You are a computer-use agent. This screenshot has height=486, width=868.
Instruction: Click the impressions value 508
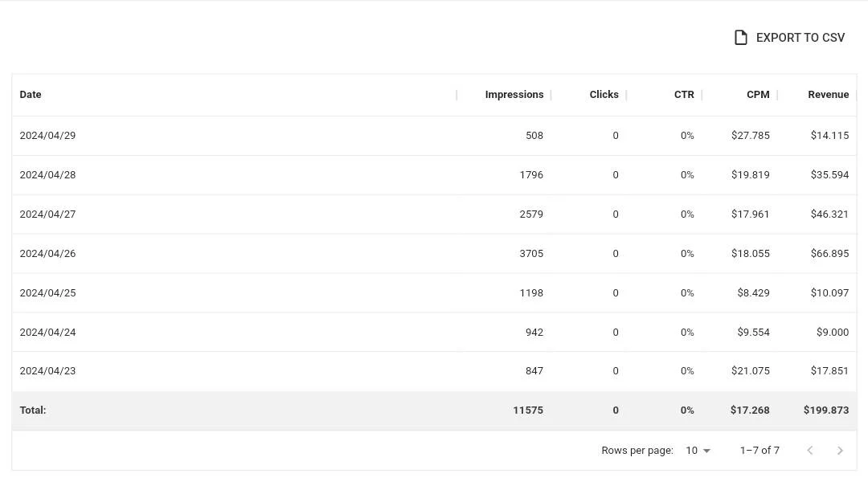click(534, 136)
